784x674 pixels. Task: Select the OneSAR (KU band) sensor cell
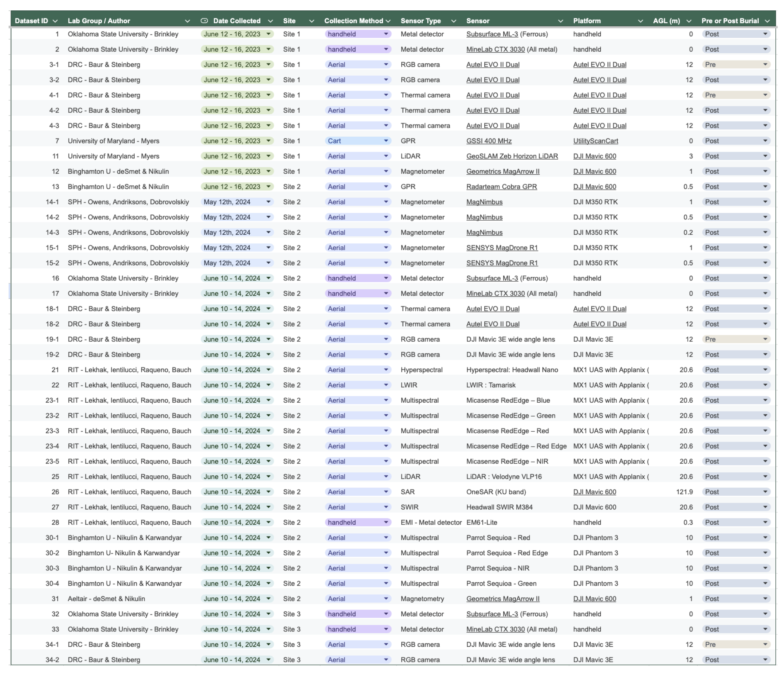pos(496,492)
